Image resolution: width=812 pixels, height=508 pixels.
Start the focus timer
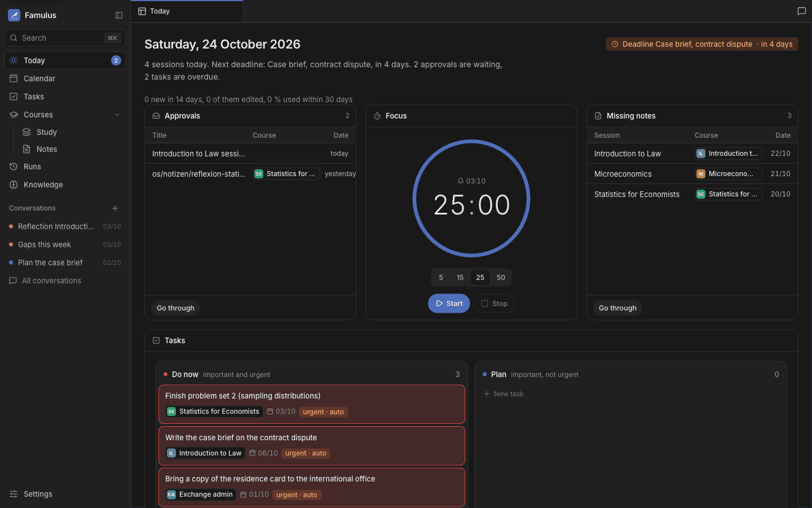[x=449, y=304]
